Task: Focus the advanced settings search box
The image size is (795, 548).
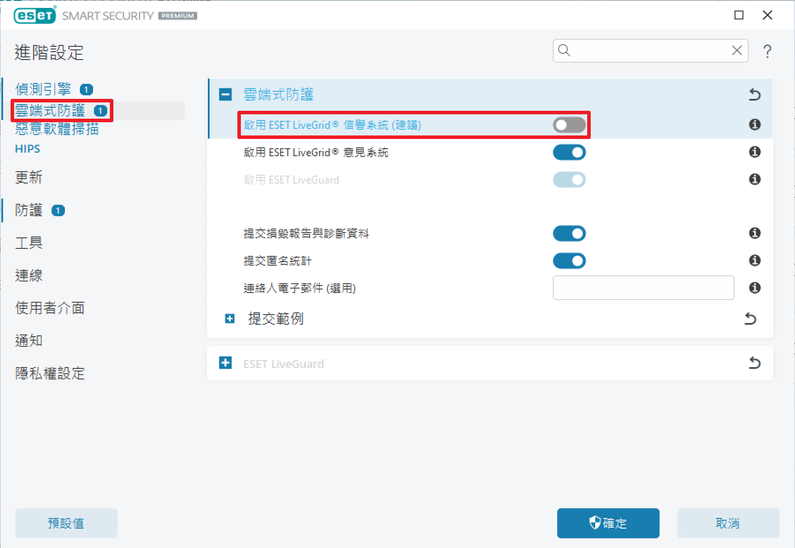Action: click(x=650, y=51)
